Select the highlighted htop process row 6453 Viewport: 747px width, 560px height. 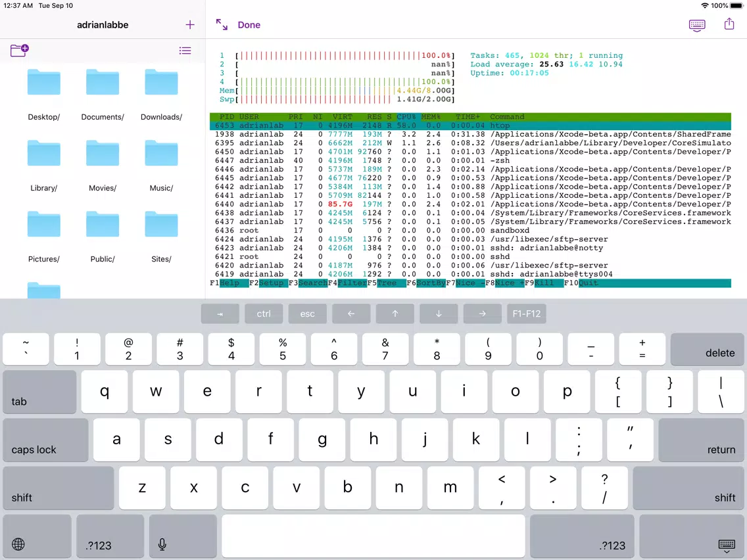470,126
